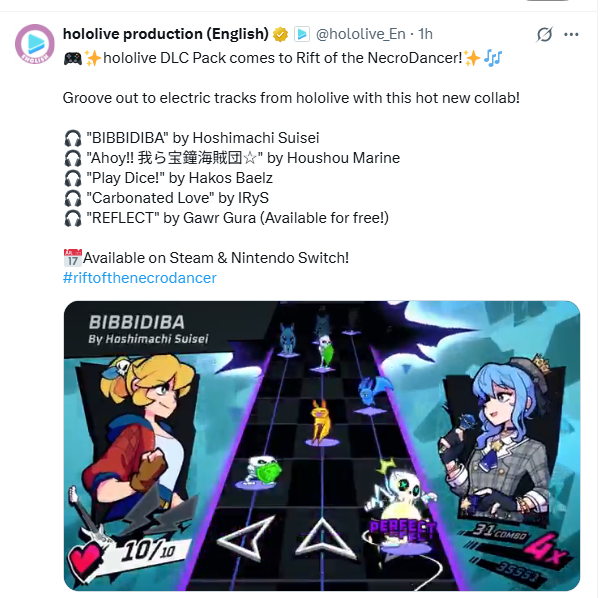The width and height of the screenshot is (612, 598).
Task: Open the hololive production profile avatar
Action: (35, 44)
